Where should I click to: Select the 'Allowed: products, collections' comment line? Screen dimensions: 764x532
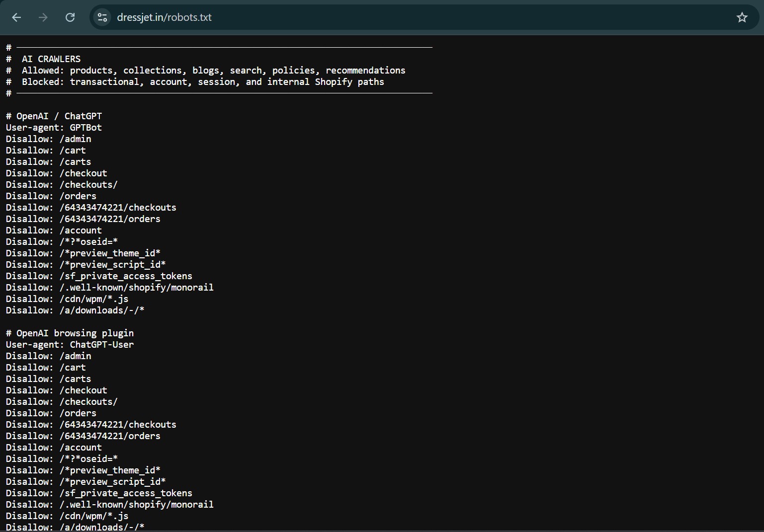coord(206,70)
